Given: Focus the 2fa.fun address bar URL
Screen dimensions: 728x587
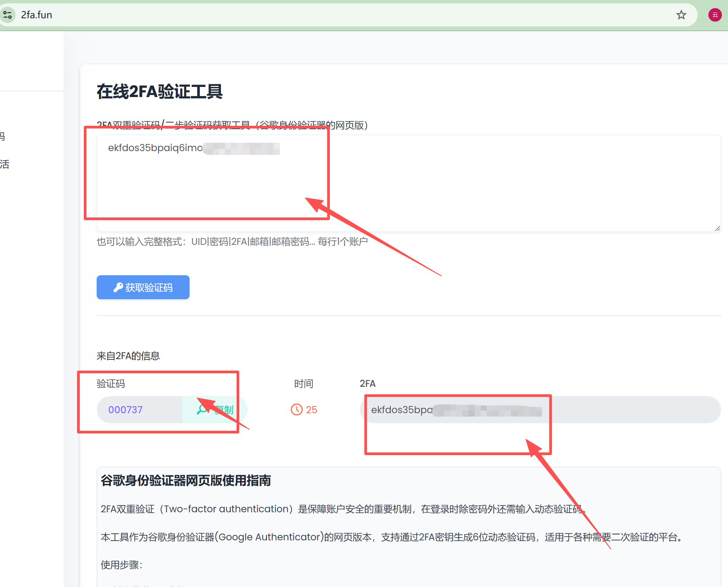Looking at the screenshot, I should 37,15.
